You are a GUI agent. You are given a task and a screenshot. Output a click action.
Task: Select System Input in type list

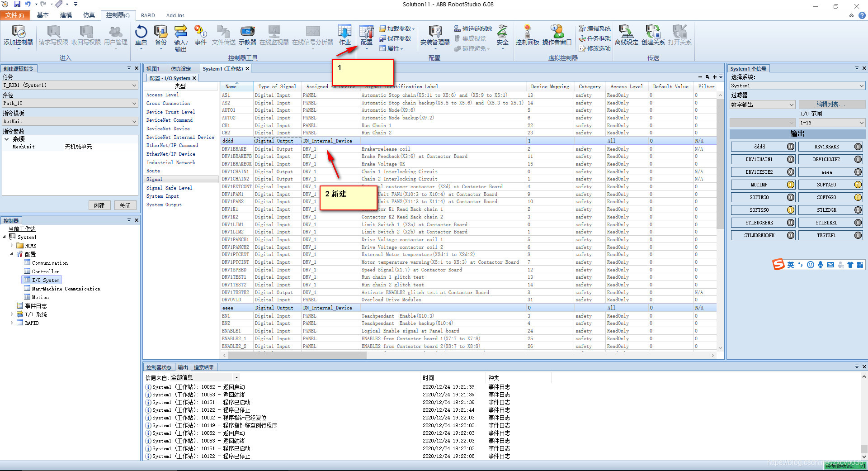pos(163,196)
